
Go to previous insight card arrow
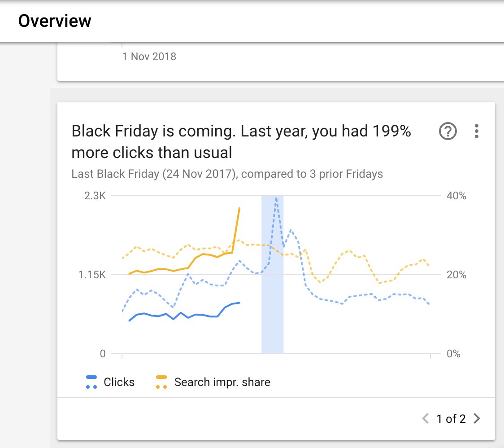tap(425, 418)
